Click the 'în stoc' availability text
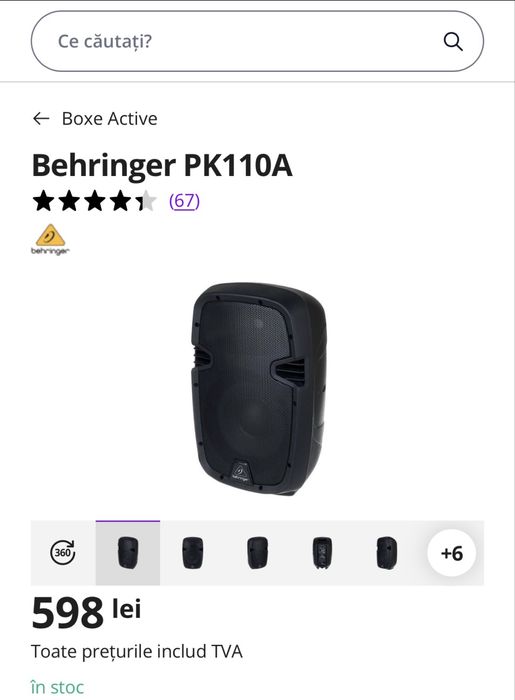Viewport: 515px width, 700px height. [x=57, y=687]
